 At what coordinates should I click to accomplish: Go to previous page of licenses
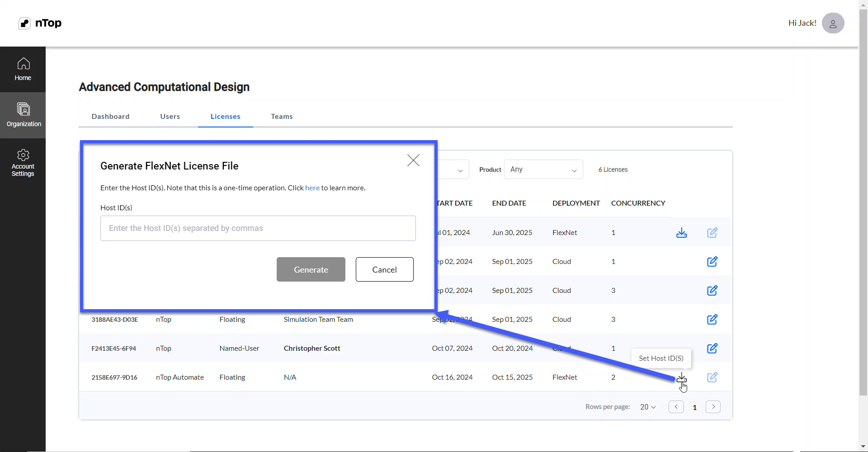pyautogui.click(x=676, y=407)
